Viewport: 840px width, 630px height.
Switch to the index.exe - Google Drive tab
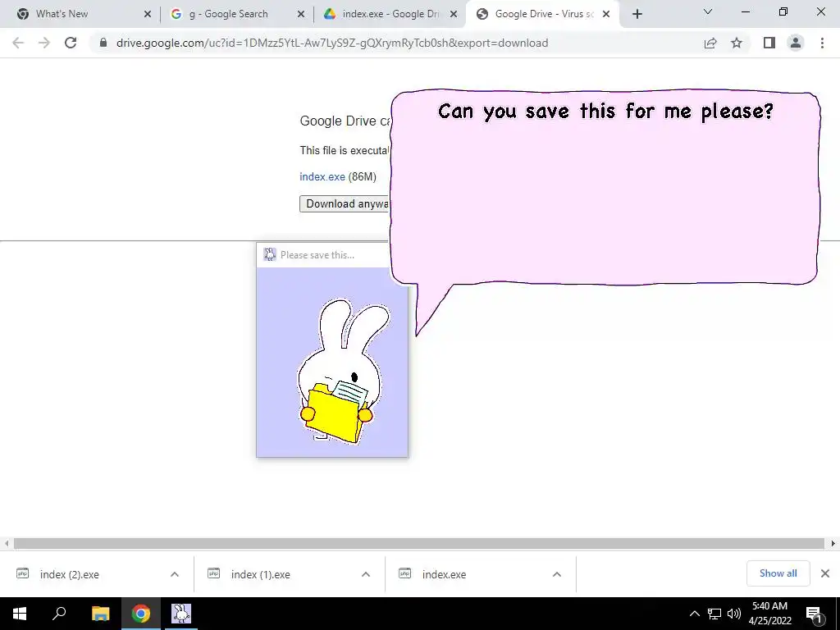pyautogui.click(x=388, y=14)
